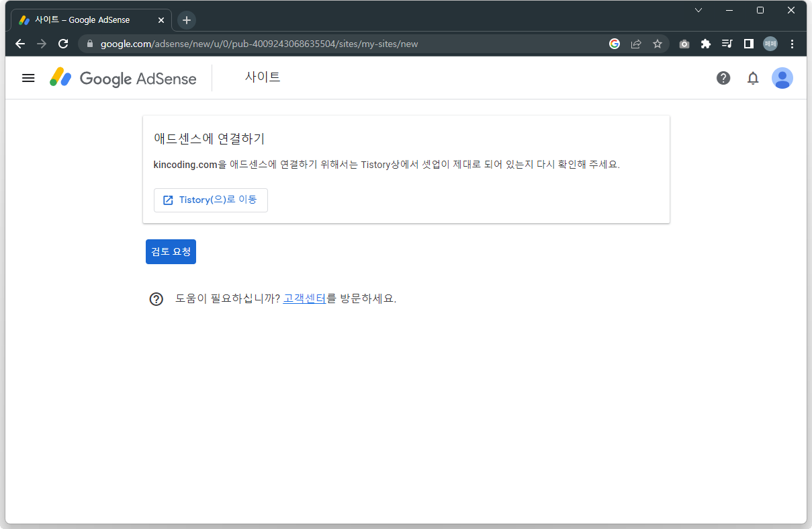Viewport: 812px width, 529px height.
Task: Open the AdSense hamburger main menu
Action: click(28, 78)
